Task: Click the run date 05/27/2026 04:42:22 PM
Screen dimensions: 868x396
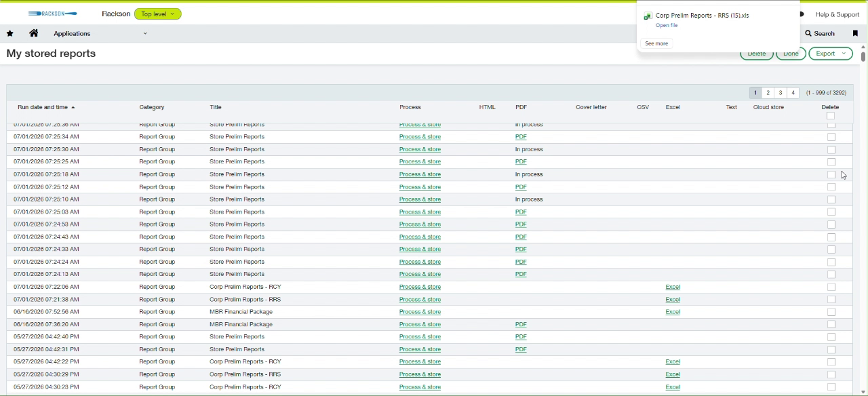Action: coord(46,362)
